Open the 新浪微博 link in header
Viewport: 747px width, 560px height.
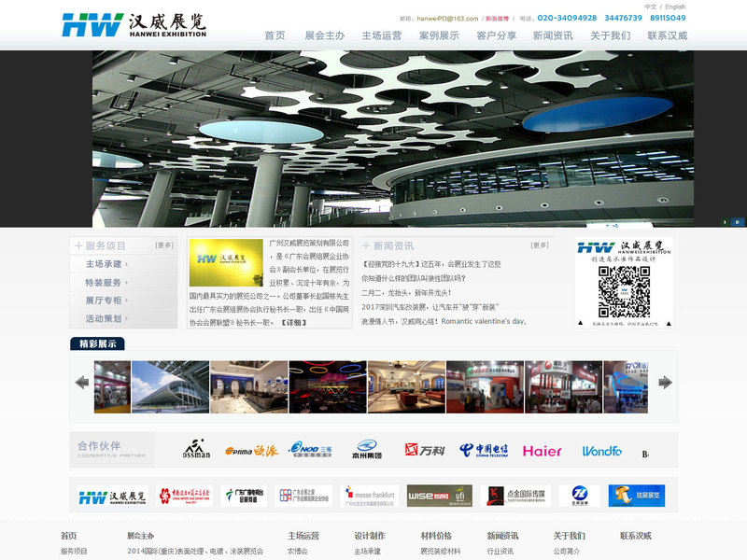point(497,19)
